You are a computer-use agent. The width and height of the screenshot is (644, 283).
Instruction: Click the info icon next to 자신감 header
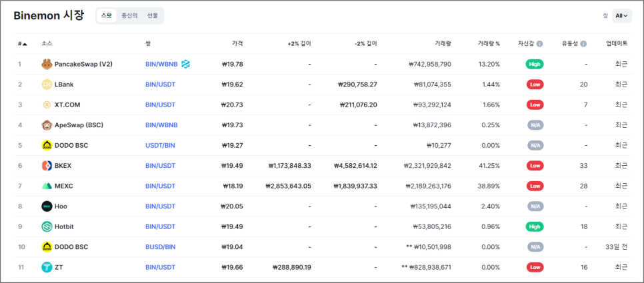pos(539,44)
